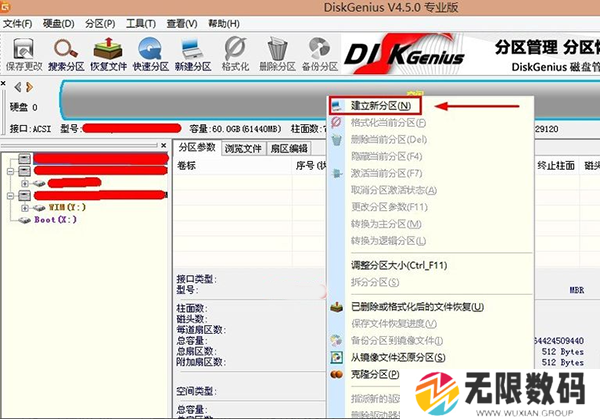Click the 终止柱面 column header
The height and width of the screenshot is (419, 600).
556,166
